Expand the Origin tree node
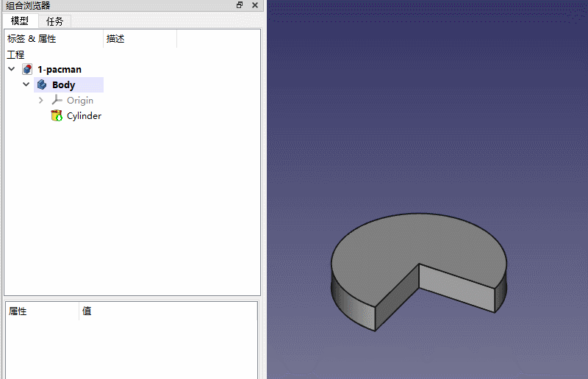Viewport: 588px width, 379px height. (x=41, y=101)
